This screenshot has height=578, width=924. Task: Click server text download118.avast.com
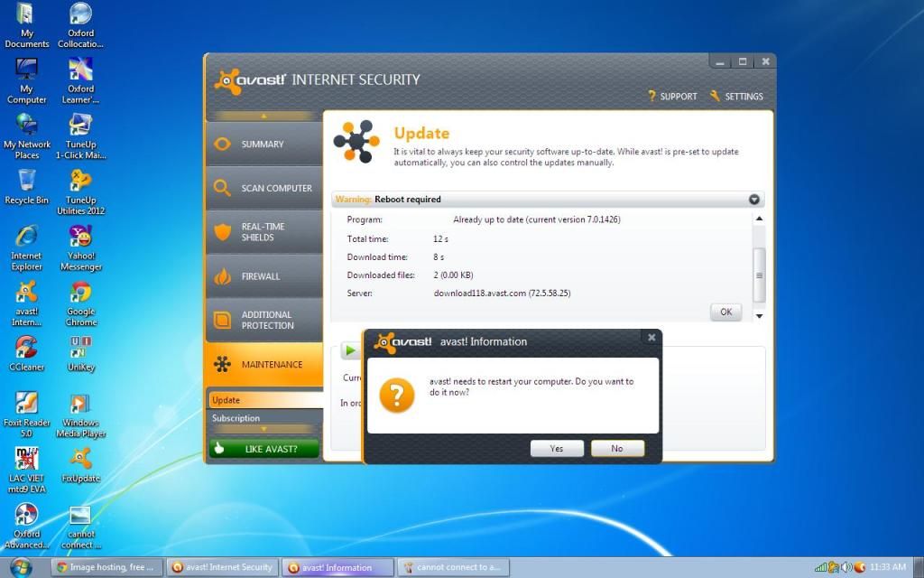(x=502, y=294)
